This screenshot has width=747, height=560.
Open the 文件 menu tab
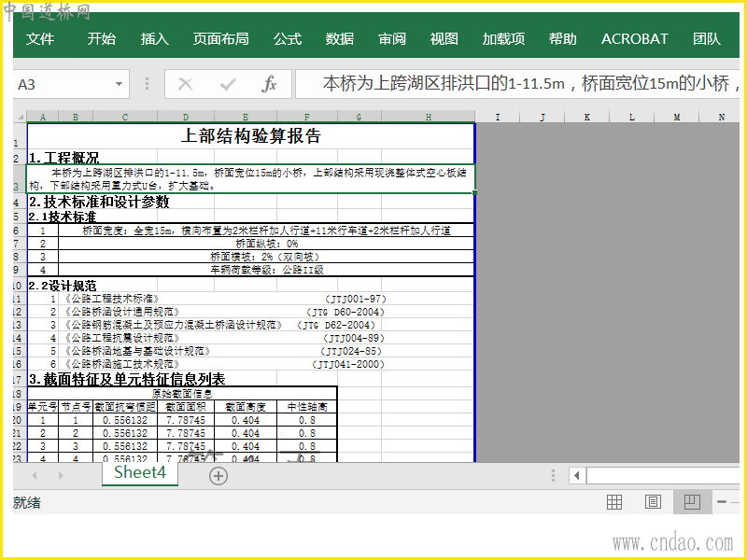click(40, 38)
